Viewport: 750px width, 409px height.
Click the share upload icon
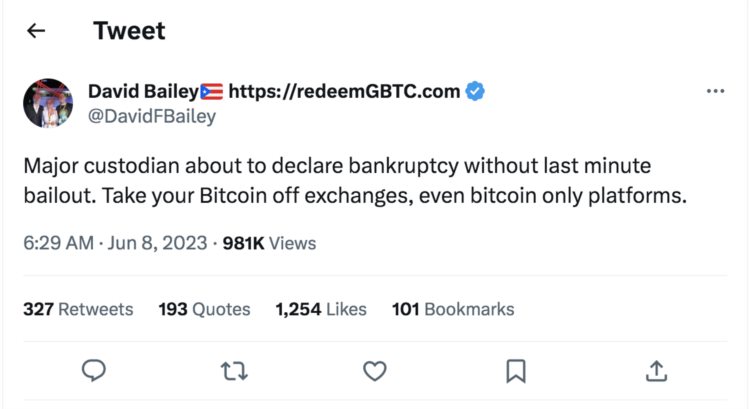(656, 371)
